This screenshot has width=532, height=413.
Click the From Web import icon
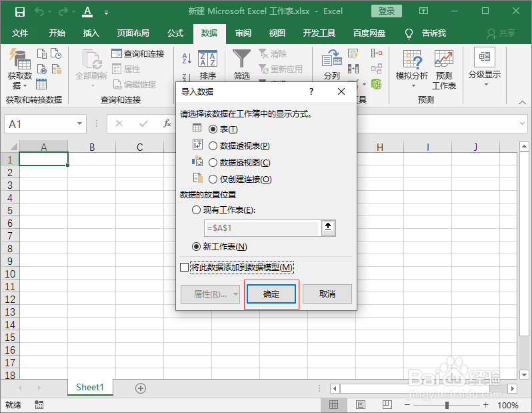click(x=42, y=69)
